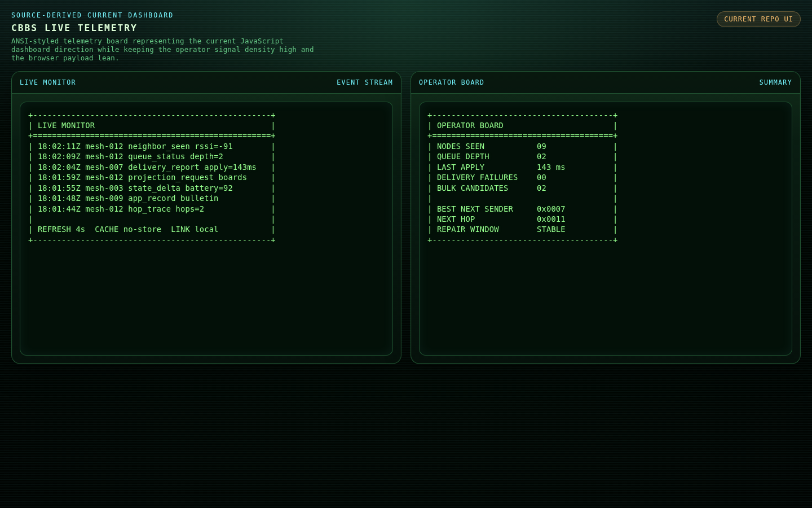
Task: Click the ANSI-styled telemetry board description paragraph
Action: tap(162, 50)
